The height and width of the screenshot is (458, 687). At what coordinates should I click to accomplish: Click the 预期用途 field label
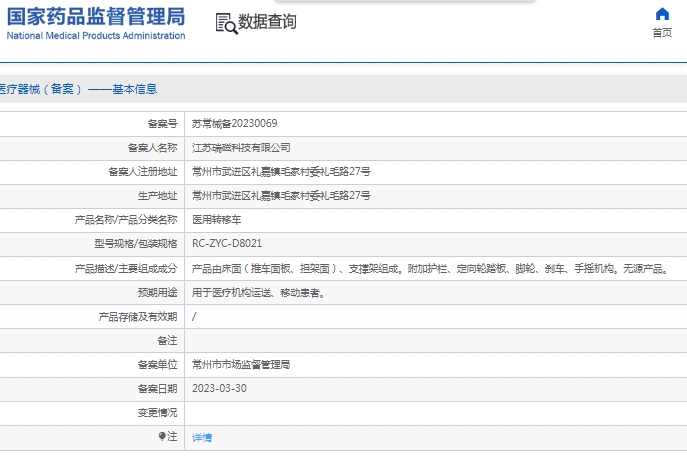click(158, 292)
